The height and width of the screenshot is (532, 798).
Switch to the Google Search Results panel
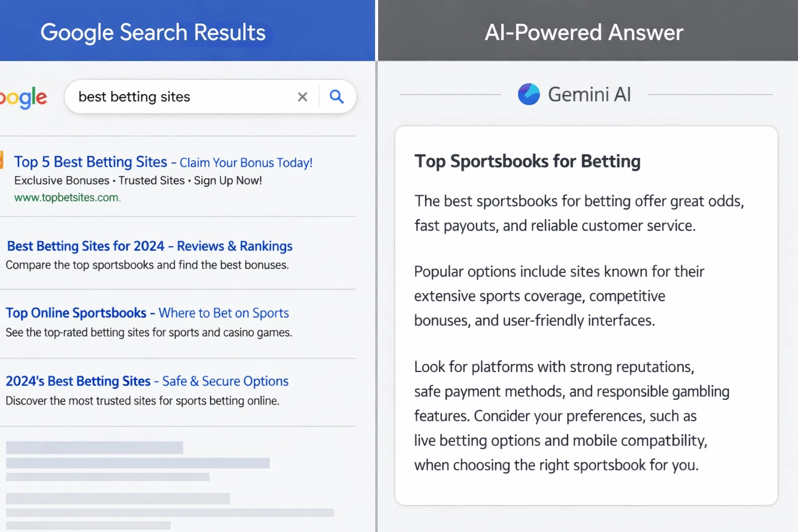(x=153, y=32)
